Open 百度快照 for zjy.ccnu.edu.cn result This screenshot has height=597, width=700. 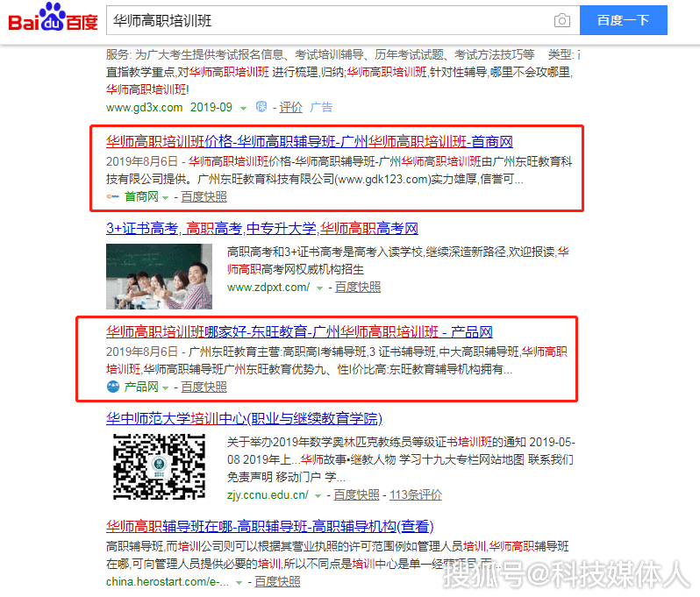[x=356, y=494]
